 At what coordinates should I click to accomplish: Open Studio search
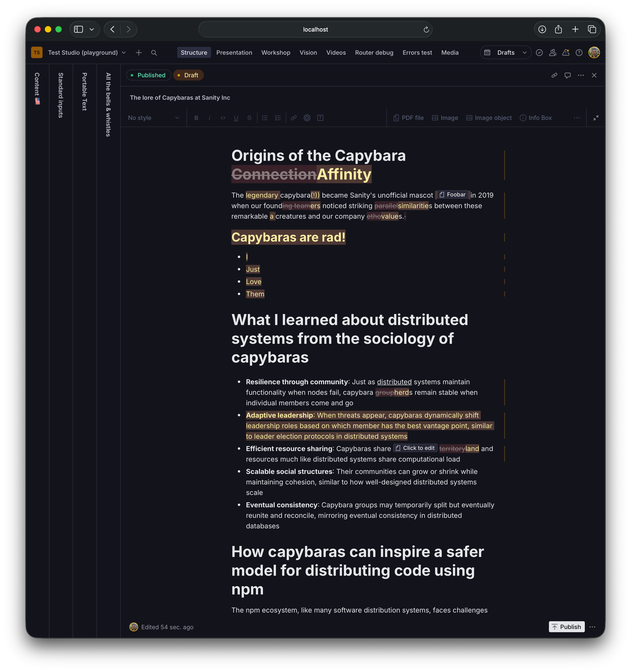[x=154, y=52]
